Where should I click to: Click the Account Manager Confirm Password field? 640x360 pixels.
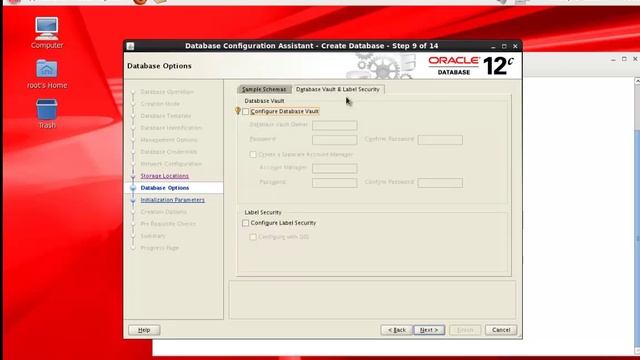click(440, 183)
